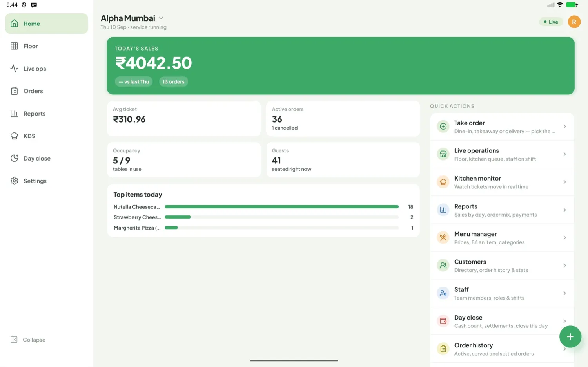Click the Nutella Cheesecake progress bar
This screenshot has height=367, width=588.
click(x=281, y=207)
